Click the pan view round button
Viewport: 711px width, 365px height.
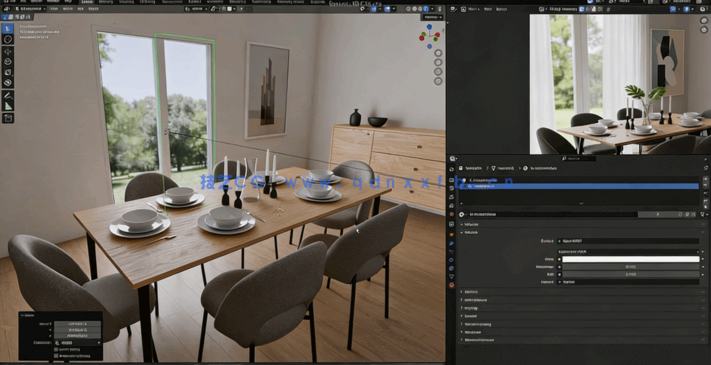(438, 62)
